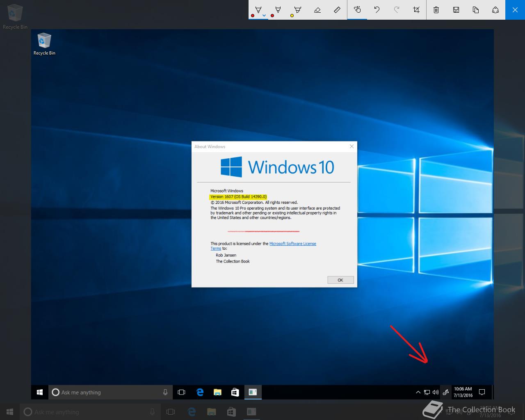
Task: Click the 10:06 AM clock in the sketch
Action: pos(463,392)
